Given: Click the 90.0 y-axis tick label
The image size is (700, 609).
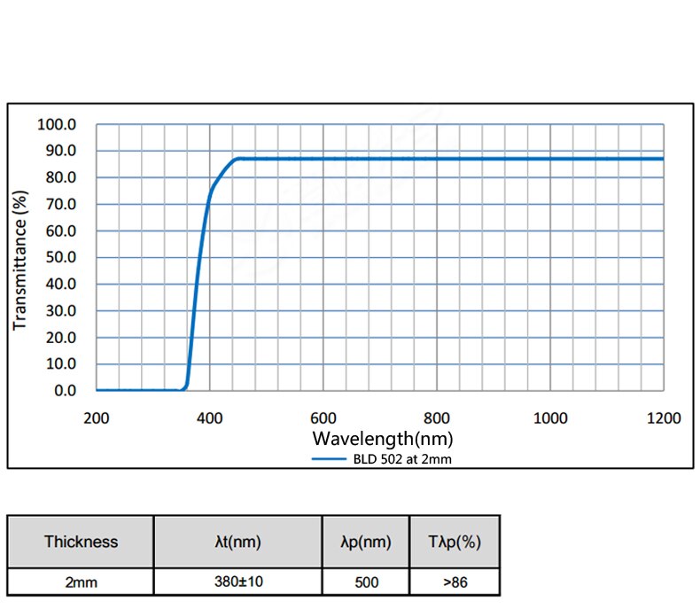Looking at the screenshot, I should (61, 151).
